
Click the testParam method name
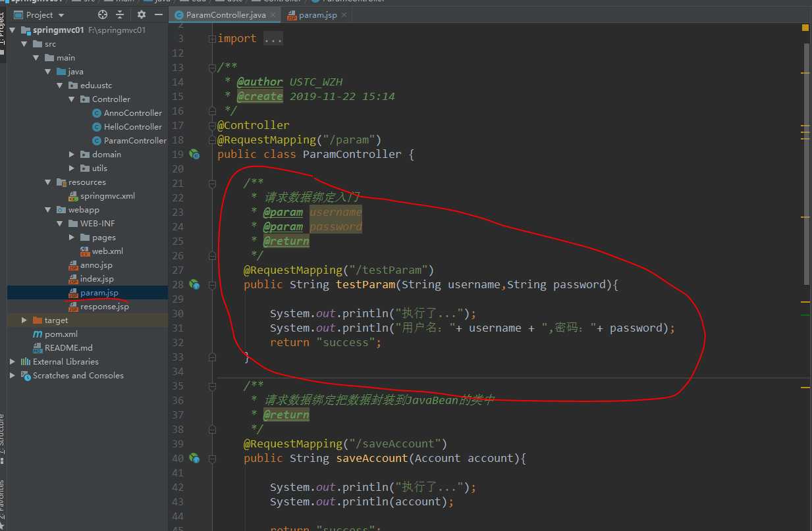(x=365, y=284)
